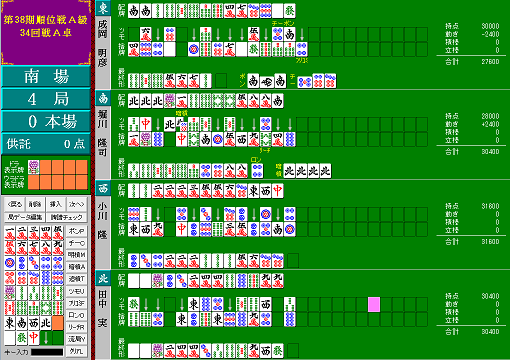Select the 九萬 tile in the palette
The image size is (510, 360).
pyautogui.click(x=58, y=248)
